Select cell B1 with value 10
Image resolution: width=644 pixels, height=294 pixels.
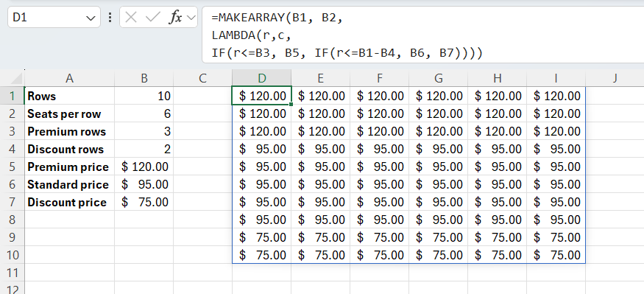coord(144,96)
